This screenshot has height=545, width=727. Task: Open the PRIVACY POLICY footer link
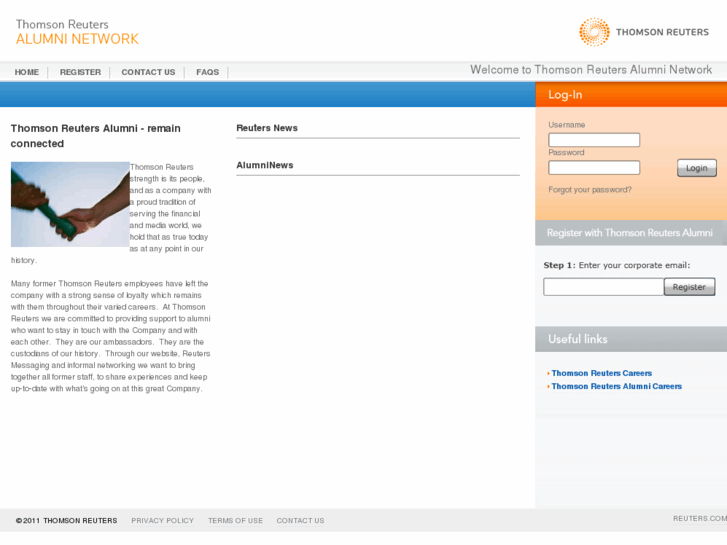click(162, 520)
